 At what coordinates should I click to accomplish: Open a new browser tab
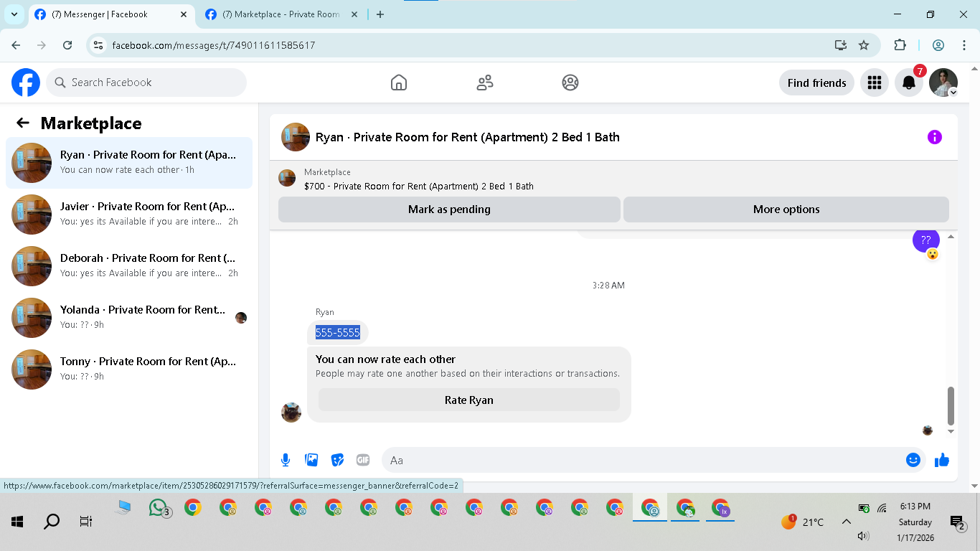click(380, 14)
